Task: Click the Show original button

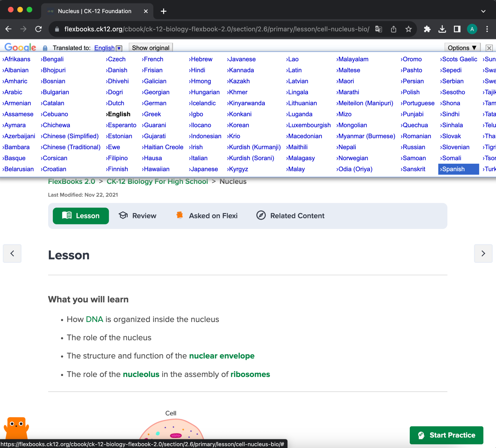Action: (151, 48)
